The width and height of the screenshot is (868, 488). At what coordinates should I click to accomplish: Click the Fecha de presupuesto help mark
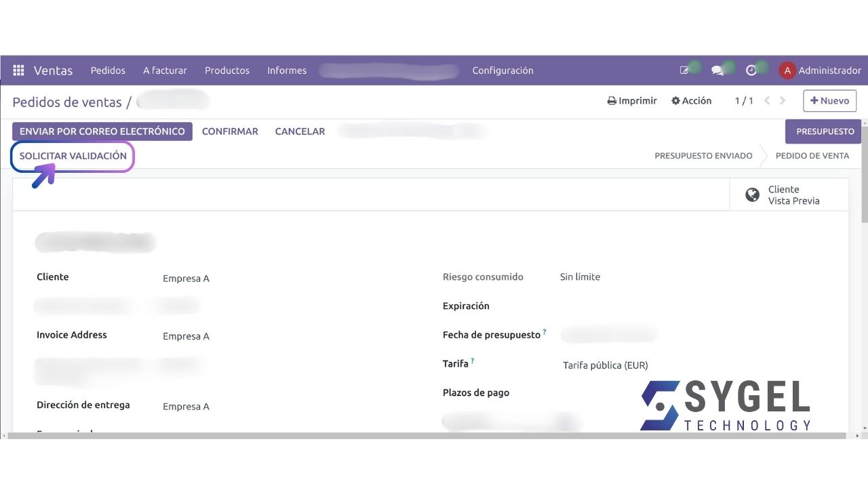545,333
